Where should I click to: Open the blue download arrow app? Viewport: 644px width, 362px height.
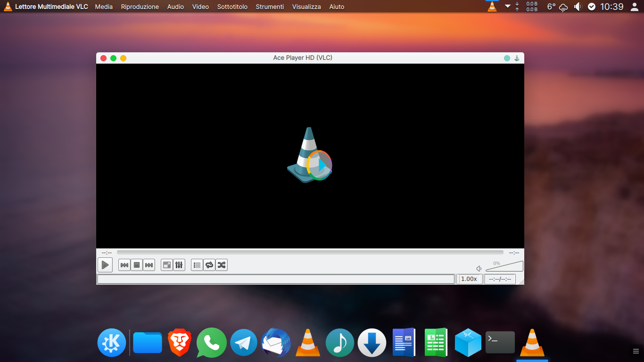point(372,343)
